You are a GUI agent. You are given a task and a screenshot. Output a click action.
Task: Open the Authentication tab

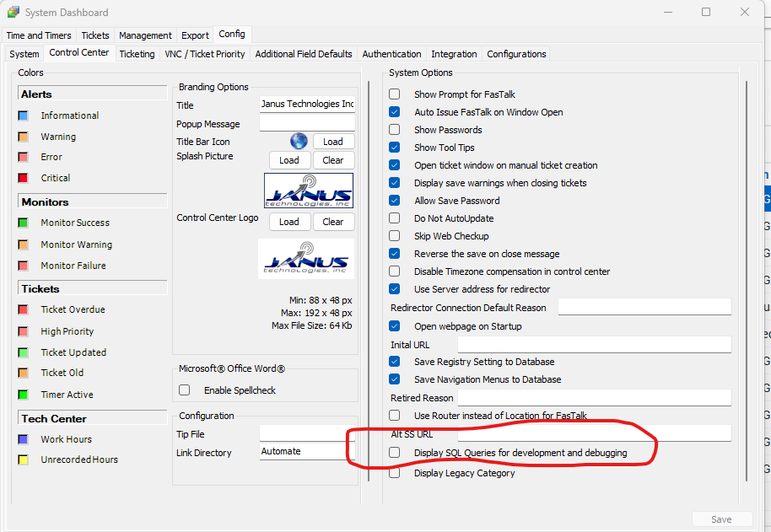pyautogui.click(x=391, y=54)
